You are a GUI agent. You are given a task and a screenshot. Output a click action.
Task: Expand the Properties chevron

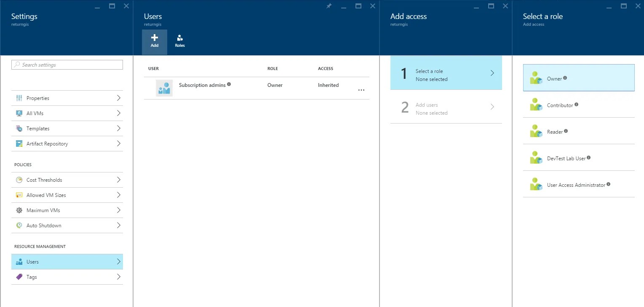pyautogui.click(x=119, y=98)
